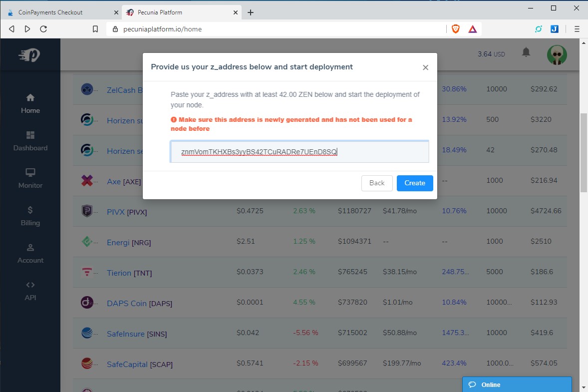
Task: Open the Home sidebar section
Action: [x=30, y=103]
